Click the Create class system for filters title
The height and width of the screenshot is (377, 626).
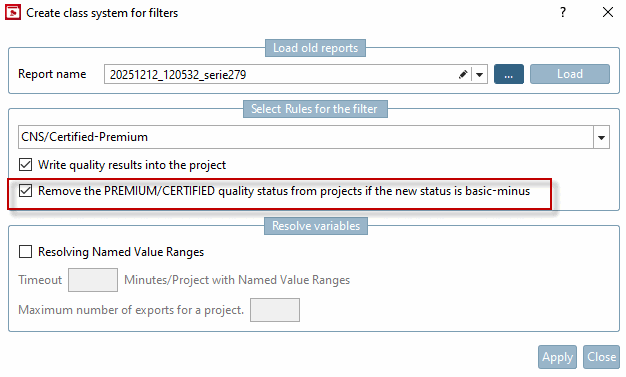point(102,13)
